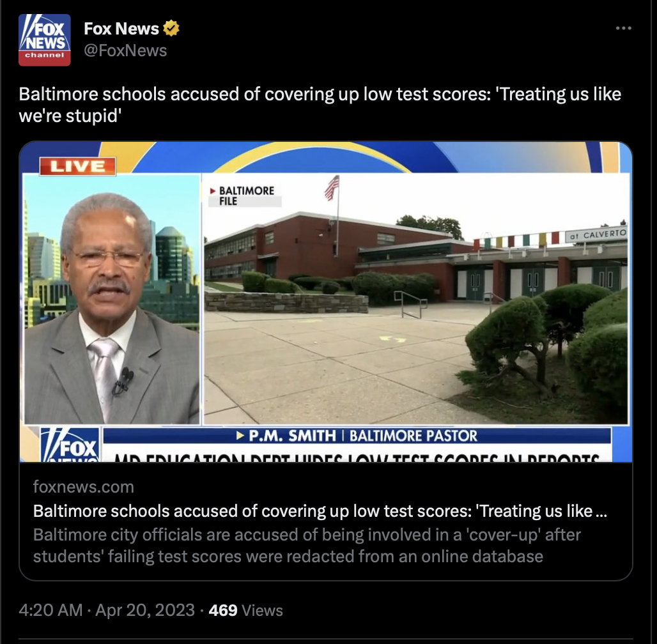Click the Fox logo in the lower-third graphic
This screenshot has height=644, width=657.
click(x=70, y=445)
